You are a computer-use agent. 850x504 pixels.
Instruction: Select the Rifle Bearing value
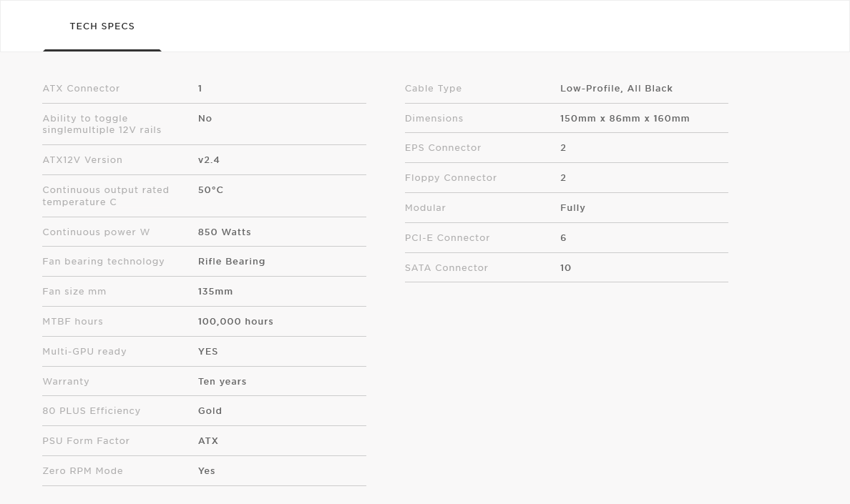232,262
